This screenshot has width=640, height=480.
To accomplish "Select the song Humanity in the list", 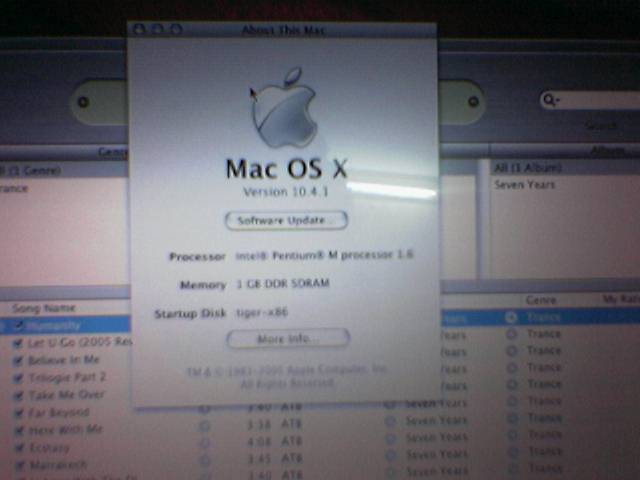I will pyautogui.click(x=53, y=326).
